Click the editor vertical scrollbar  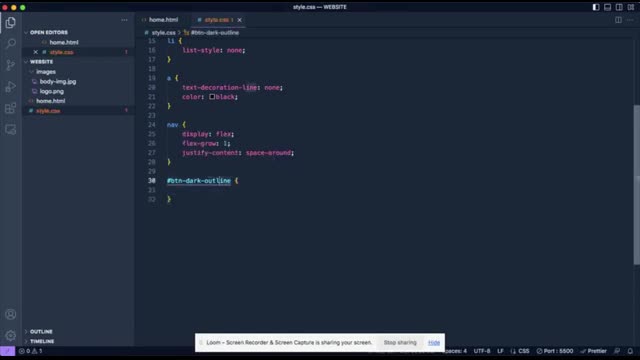click(636, 184)
